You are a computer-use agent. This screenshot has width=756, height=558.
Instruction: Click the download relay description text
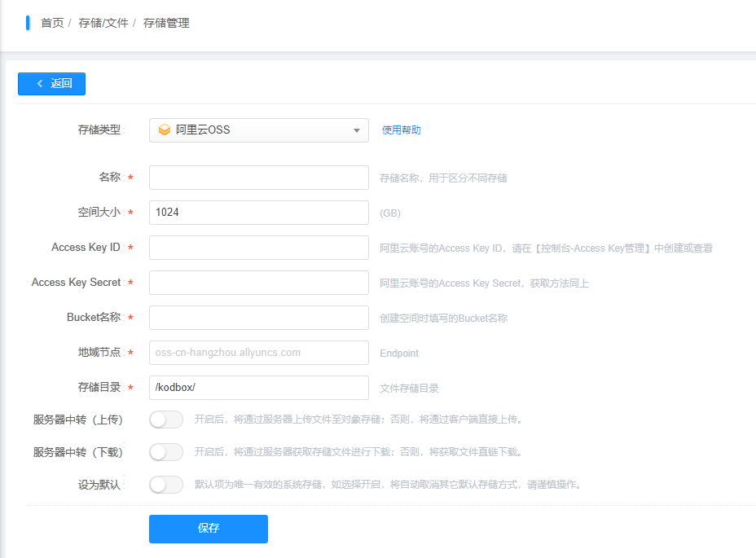click(358, 452)
